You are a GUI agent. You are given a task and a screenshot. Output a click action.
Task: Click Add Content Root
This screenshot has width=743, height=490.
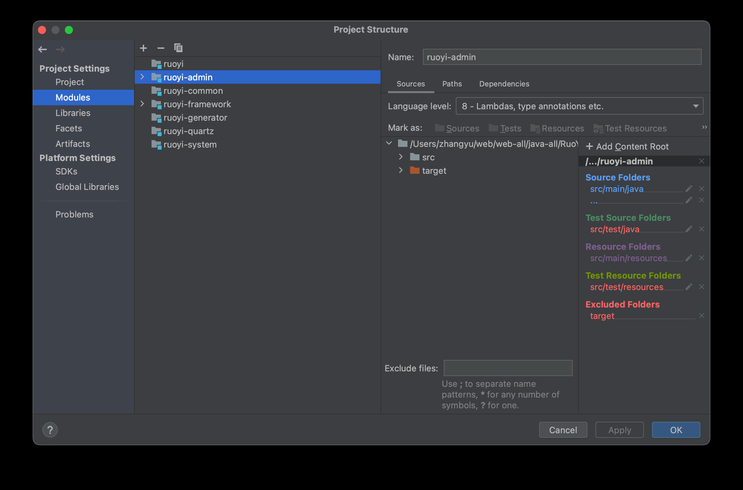pyautogui.click(x=627, y=146)
